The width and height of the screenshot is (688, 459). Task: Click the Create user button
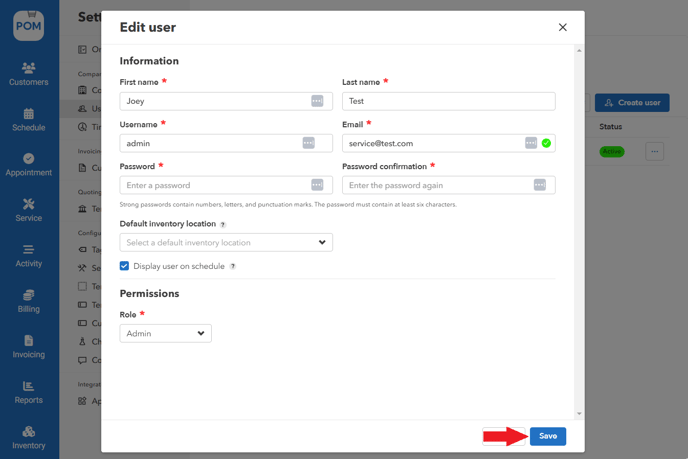click(632, 103)
